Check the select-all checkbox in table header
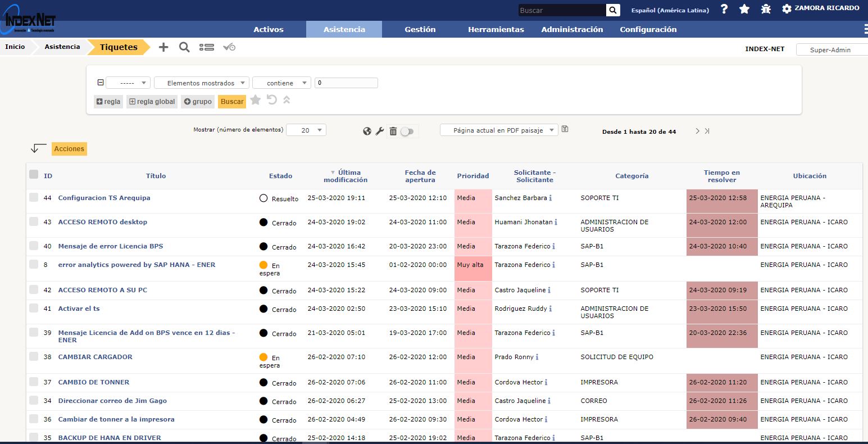 (x=34, y=175)
